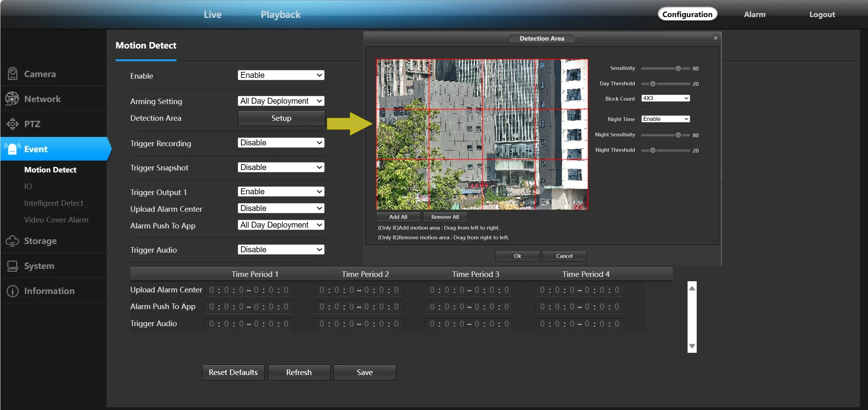Open the Trigger Recording dropdown
868x410 pixels.
tap(281, 143)
